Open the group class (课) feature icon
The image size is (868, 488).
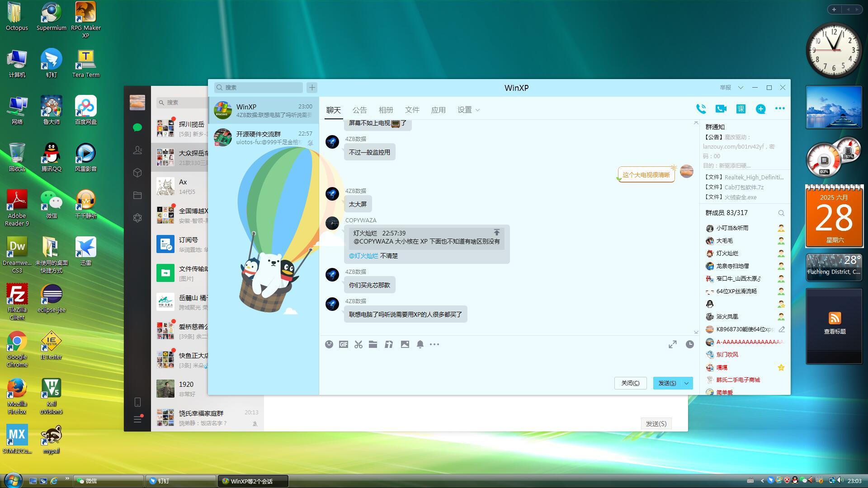741,109
